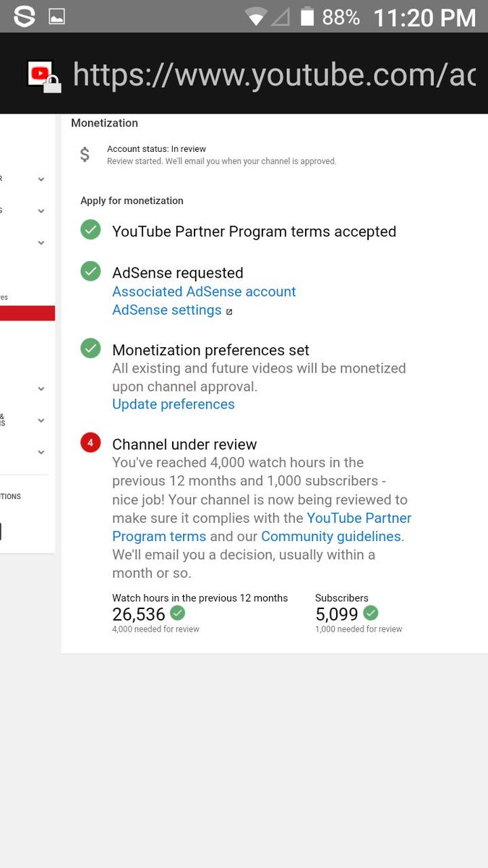Open the image notification icon in status bar
The width and height of the screenshot is (488, 868).
click(57, 17)
